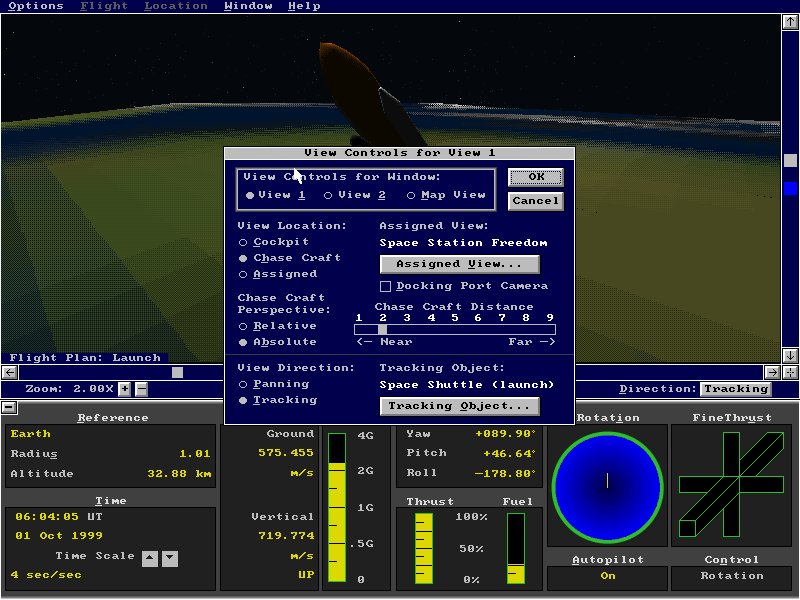Click the 4 sec/sec time scale value
Image resolution: width=800 pixels, height=600 pixels.
point(46,575)
